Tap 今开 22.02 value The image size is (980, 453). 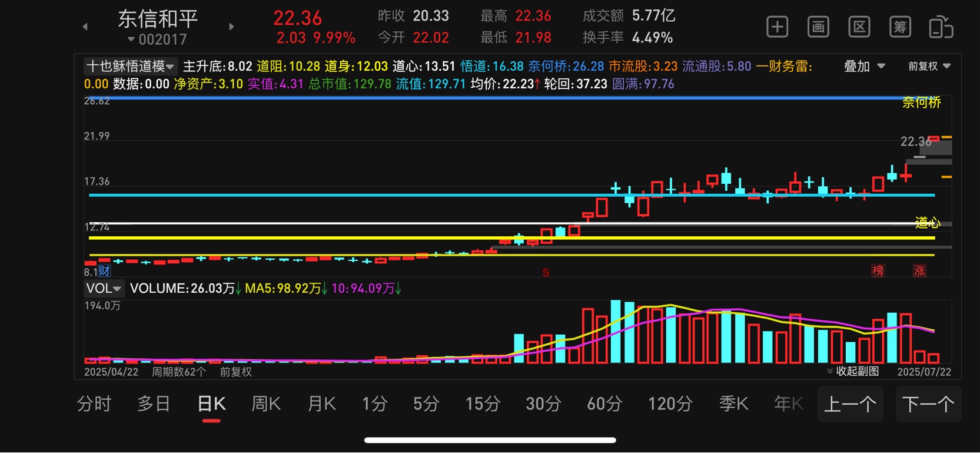point(431,38)
